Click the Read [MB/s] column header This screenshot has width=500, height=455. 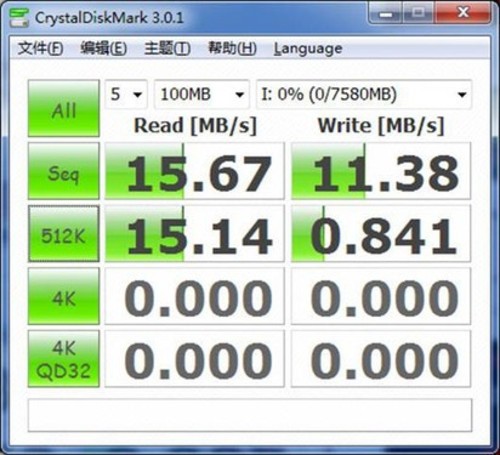(x=195, y=126)
